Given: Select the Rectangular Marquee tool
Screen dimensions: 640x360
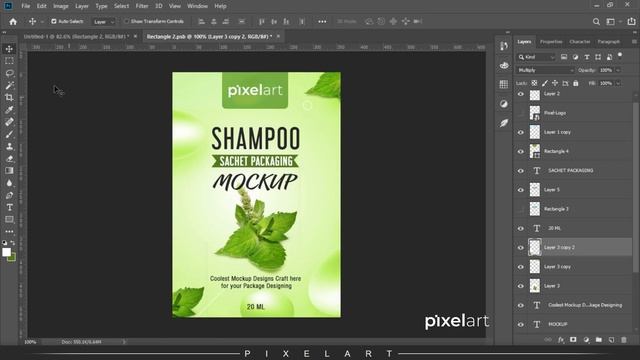Looking at the screenshot, I should pos(9,61).
